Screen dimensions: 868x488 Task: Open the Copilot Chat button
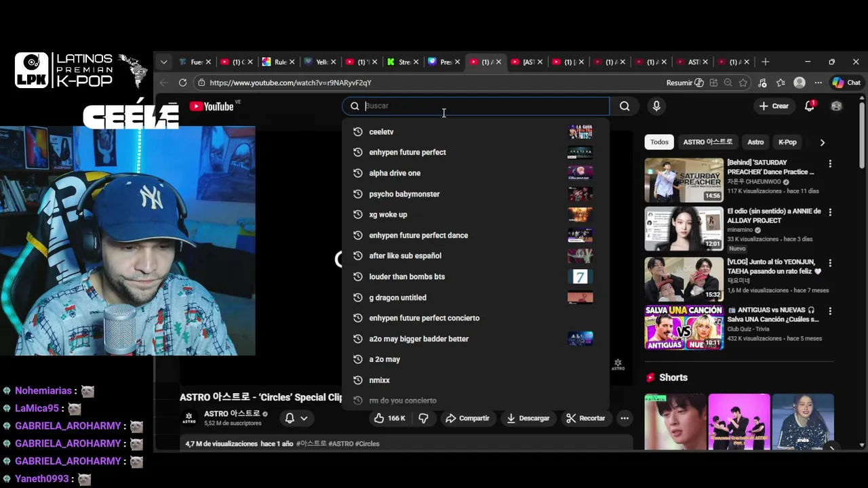click(846, 83)
